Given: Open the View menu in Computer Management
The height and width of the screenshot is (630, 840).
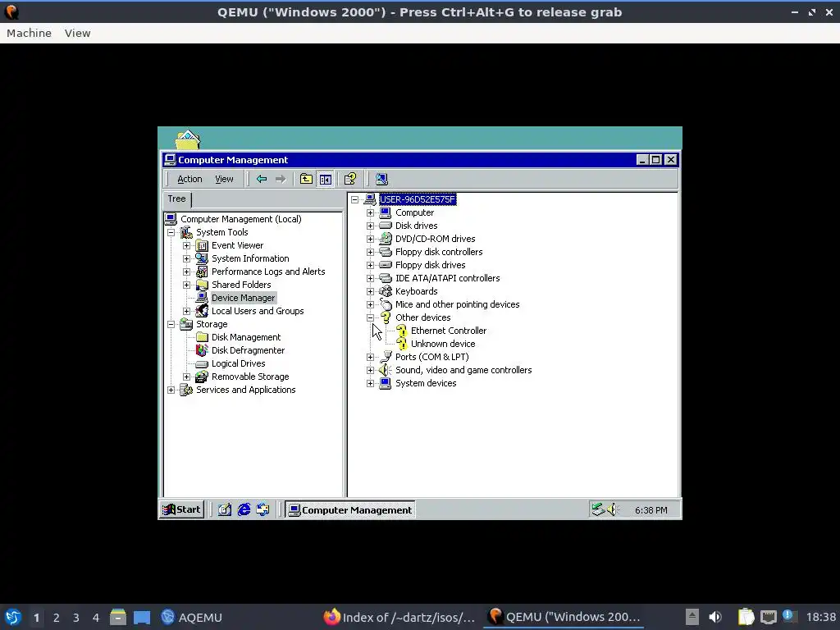Looking at the screenshot, I should (224, 179).
